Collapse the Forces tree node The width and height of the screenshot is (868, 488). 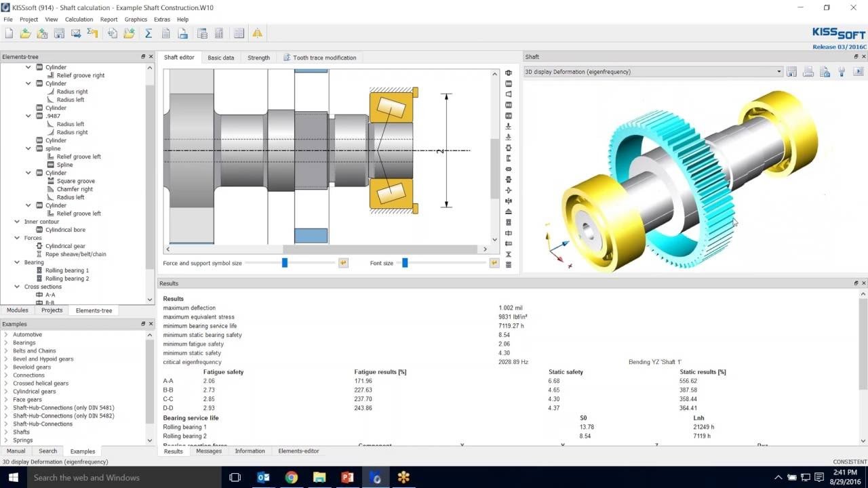pos(18,238)
